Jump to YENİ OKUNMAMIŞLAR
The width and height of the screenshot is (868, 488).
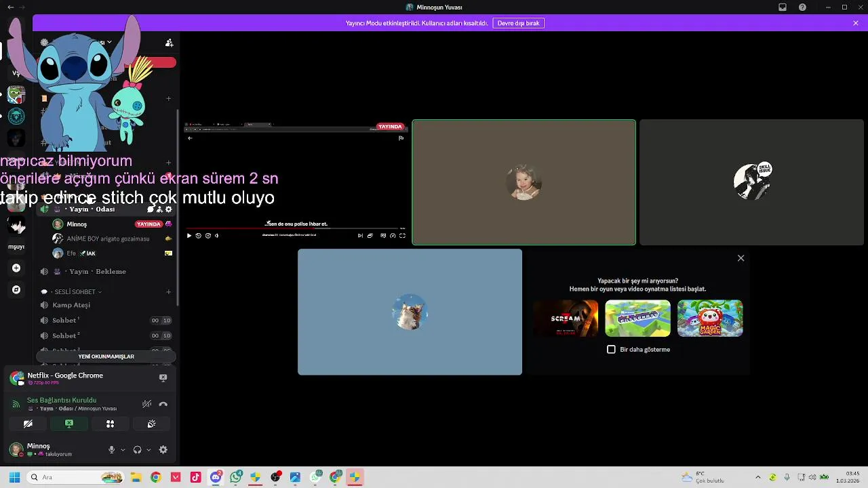(x=106, y=357)
